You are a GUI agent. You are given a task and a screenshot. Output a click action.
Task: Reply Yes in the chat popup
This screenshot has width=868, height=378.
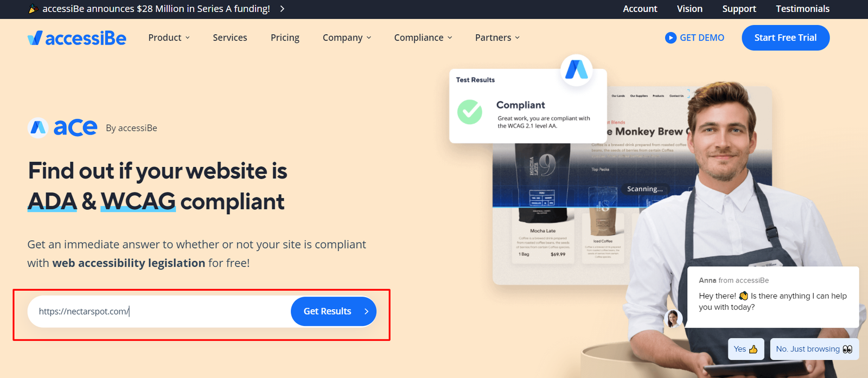746,349
